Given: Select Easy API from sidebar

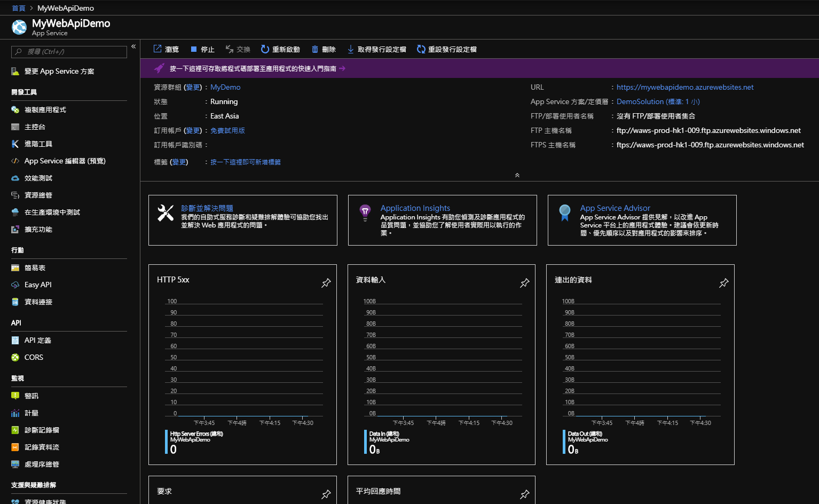Looking at the screenshot, I should pyautogui.click(x=38, y=285).
